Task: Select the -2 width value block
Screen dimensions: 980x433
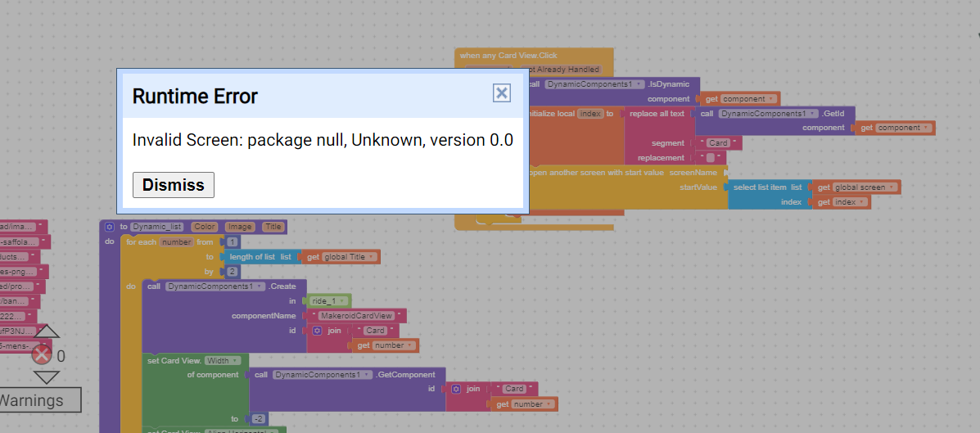Action: click(x=258, y=419)
